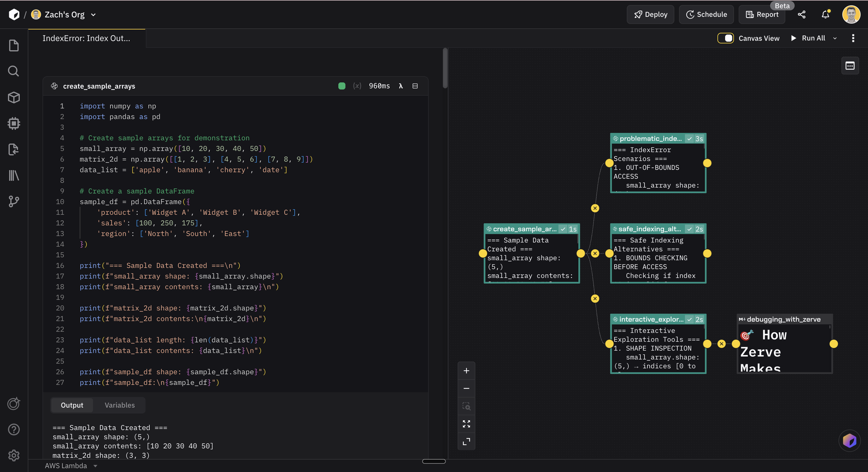Open the Library panel from the sidebar
868x472 pixels.
(14, 175)
